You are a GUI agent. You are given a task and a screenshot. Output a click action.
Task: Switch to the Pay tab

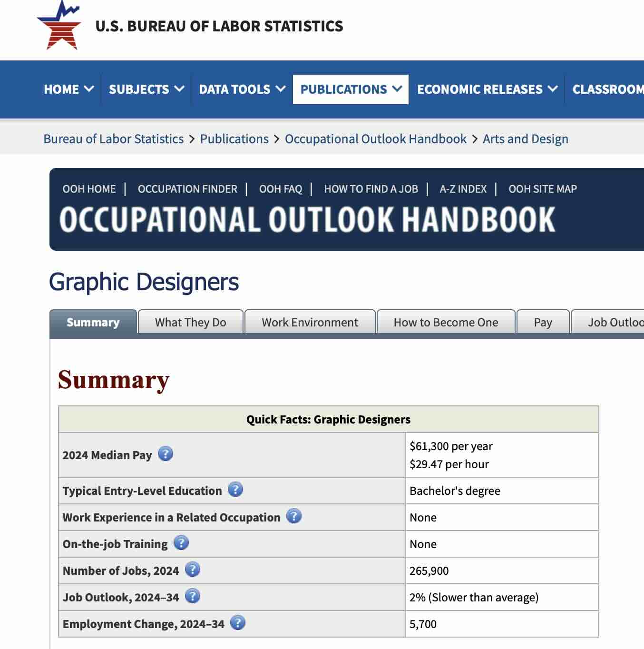[x=542, y=322]
